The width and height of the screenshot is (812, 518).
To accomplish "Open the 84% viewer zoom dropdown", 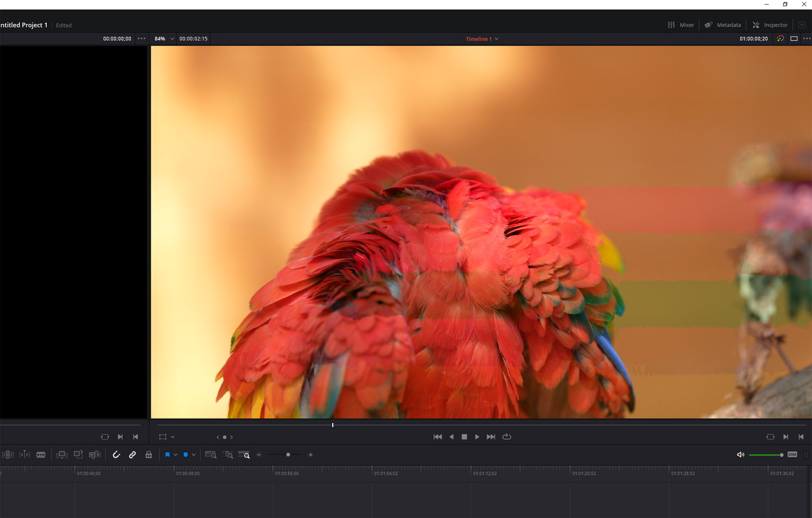I will click(164, 39).
